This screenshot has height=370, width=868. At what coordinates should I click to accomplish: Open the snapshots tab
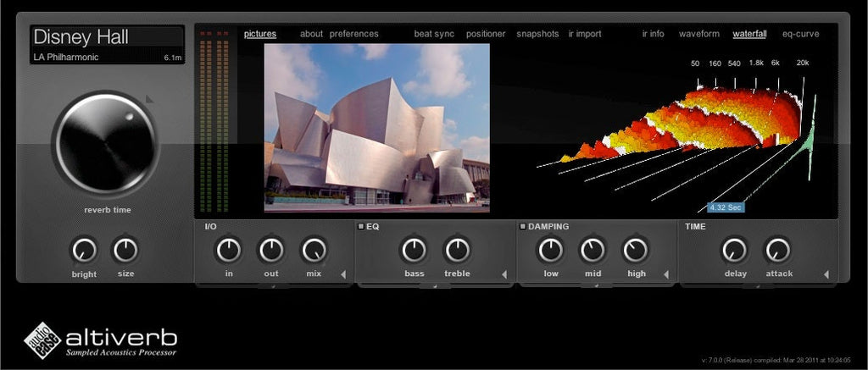click(x=537, y=34)
